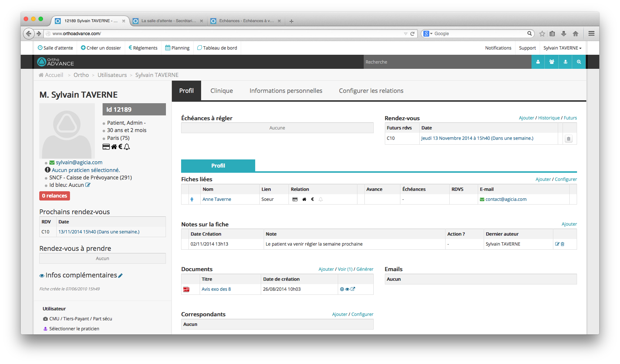Click the Google browser search box

click(x=478, y=34)
